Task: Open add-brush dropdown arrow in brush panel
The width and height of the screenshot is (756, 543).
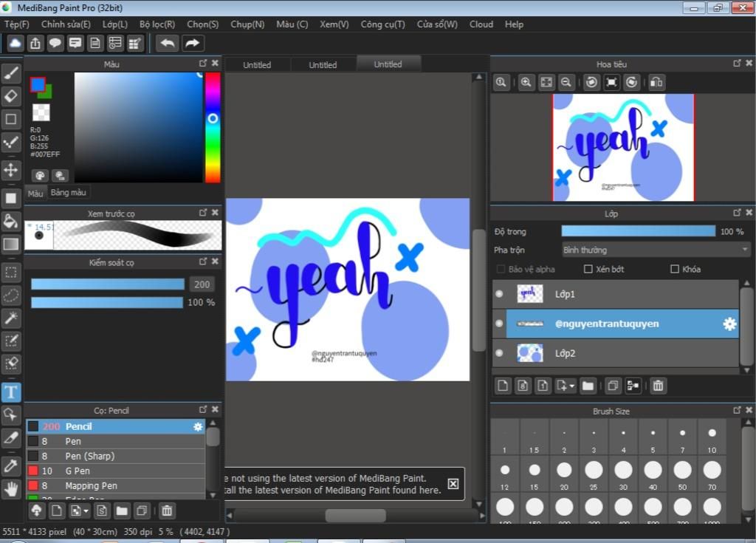Action: pos(86,510)
